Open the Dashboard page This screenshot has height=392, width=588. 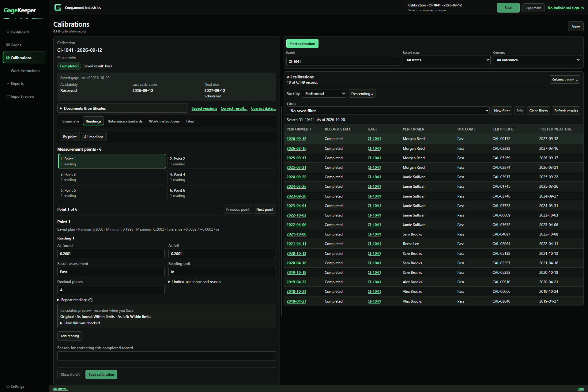click(x=24, y=32)
